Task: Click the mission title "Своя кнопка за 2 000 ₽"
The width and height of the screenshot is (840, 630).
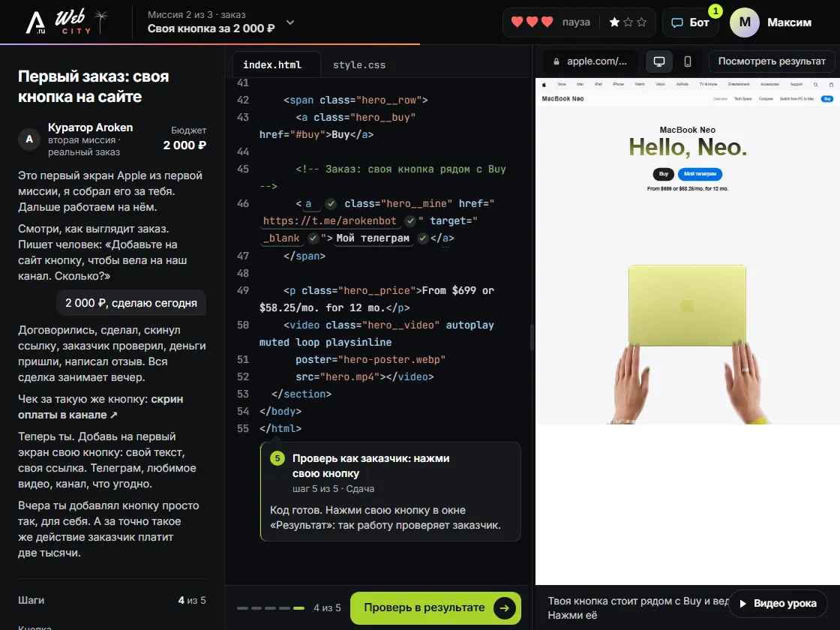Action: (211, 28)
